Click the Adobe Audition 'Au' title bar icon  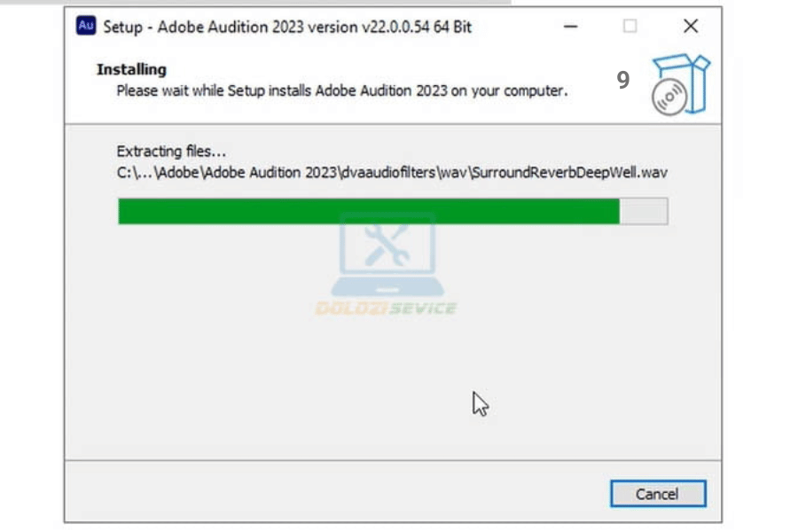86,26
